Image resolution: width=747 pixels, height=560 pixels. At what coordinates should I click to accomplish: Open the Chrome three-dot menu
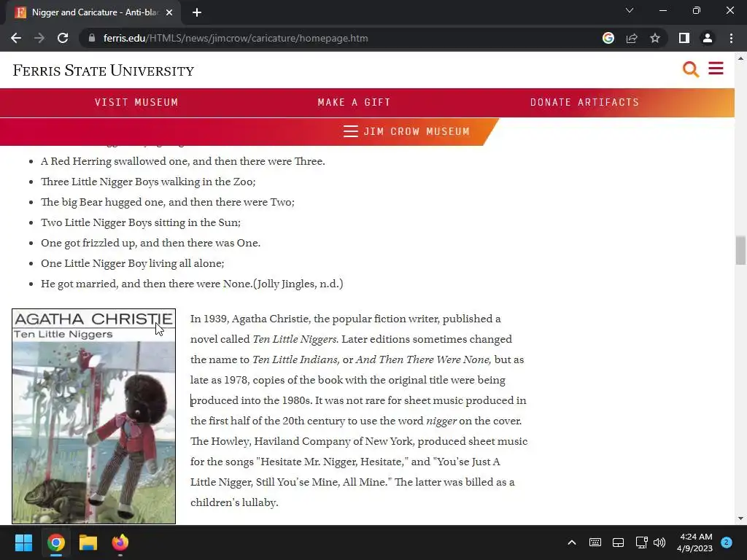pos(731,38)
